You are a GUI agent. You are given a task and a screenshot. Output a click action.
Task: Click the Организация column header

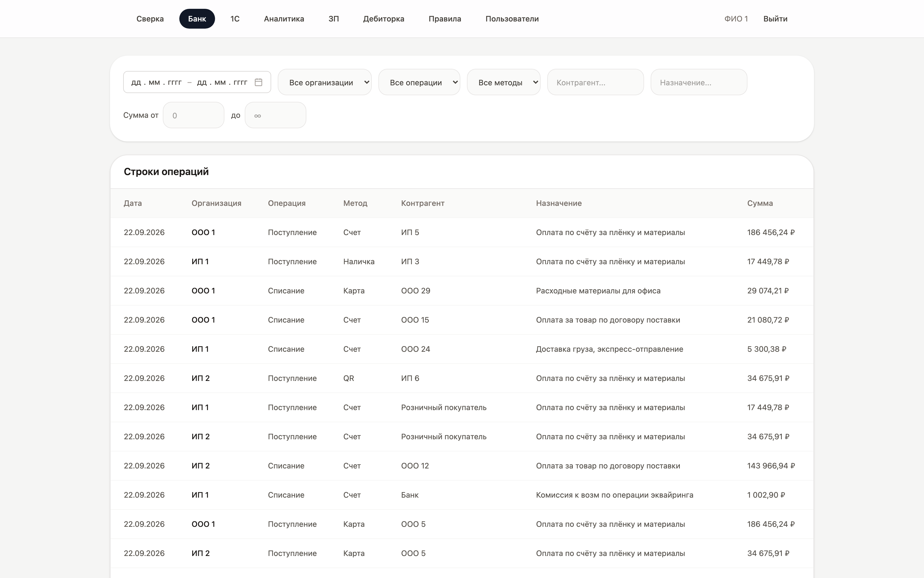(x=216, y=203)
